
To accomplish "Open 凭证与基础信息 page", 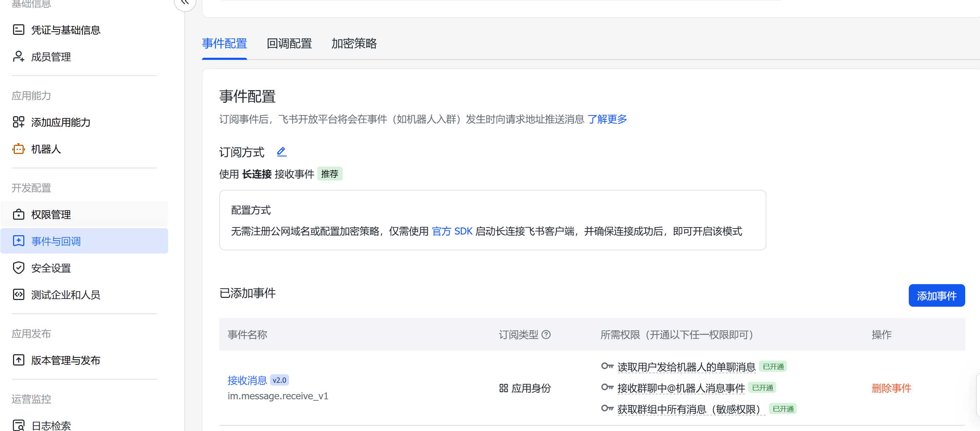I will 66,30.
